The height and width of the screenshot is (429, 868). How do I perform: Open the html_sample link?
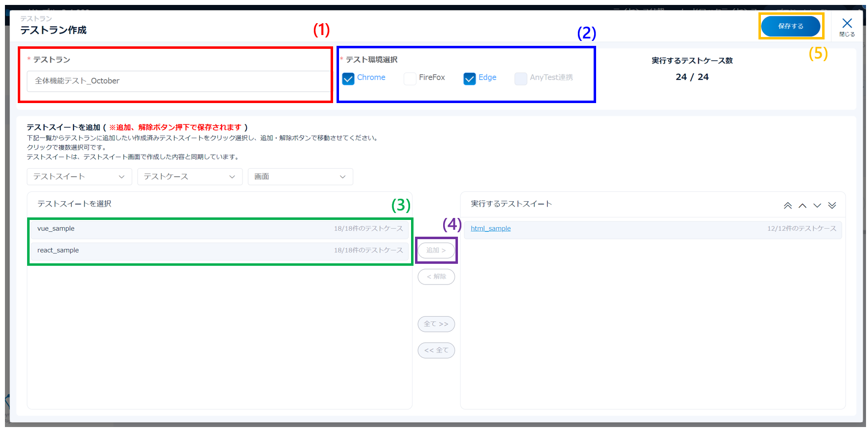click(491, 229)
